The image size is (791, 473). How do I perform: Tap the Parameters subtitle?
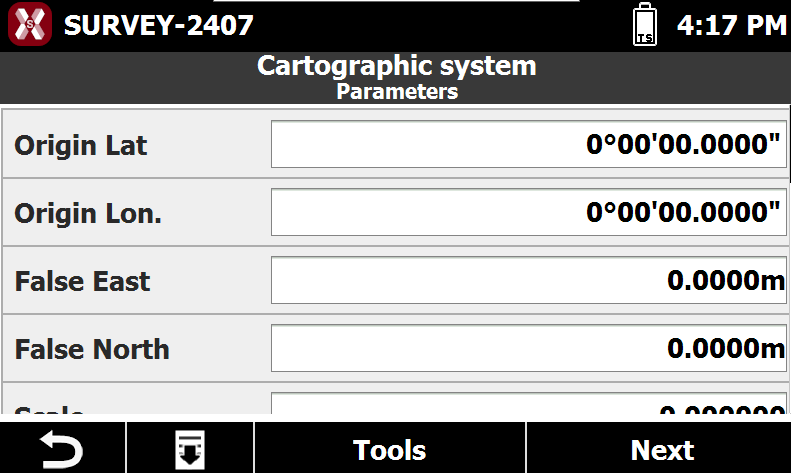coord(397,92)
